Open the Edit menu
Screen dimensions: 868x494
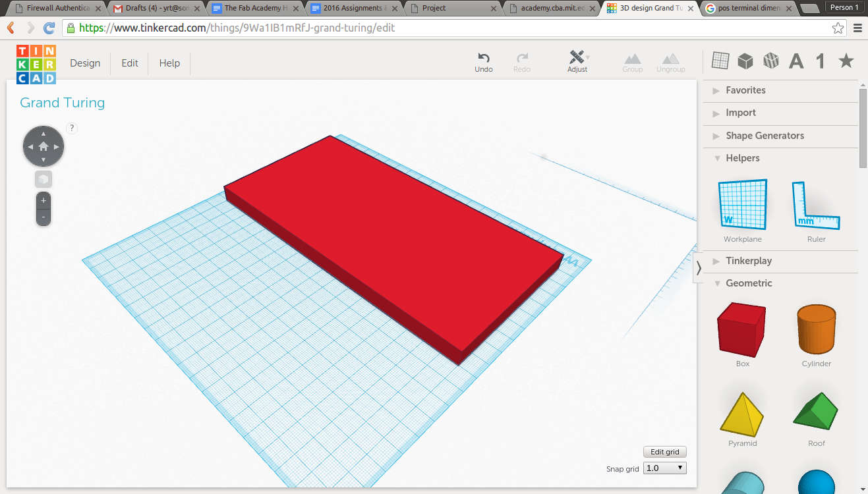(x=129, y=63)
